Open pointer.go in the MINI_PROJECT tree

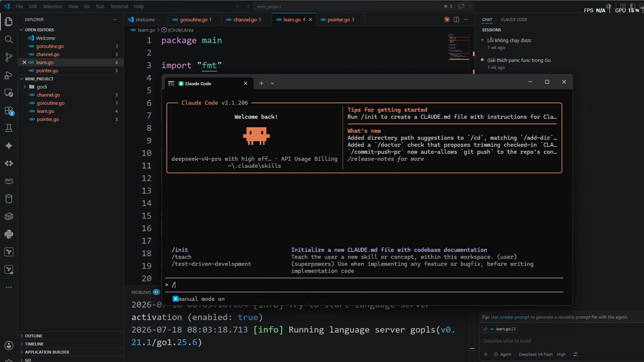click(x=48, y=119)
